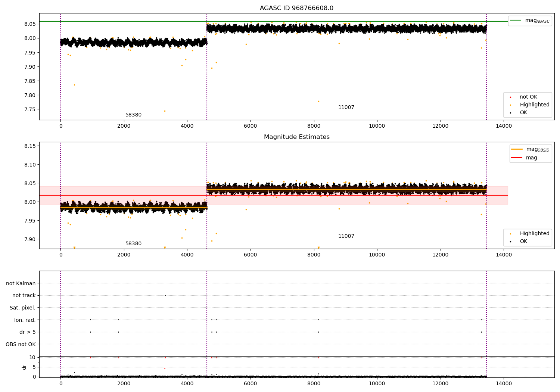Image resolution: width=560 pixels, height=392 pixels.
Task: Select the mag OBSID legend entry
Action: click(530, 149)
